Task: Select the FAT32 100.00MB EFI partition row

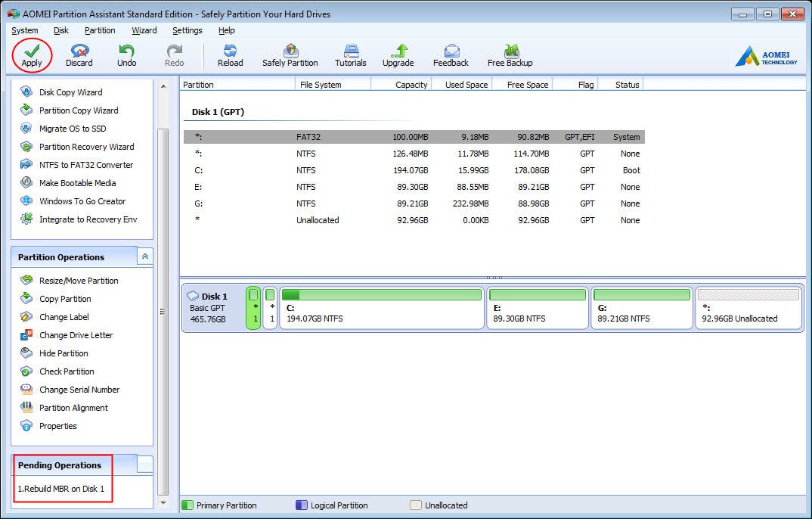Action: point(414,137)
